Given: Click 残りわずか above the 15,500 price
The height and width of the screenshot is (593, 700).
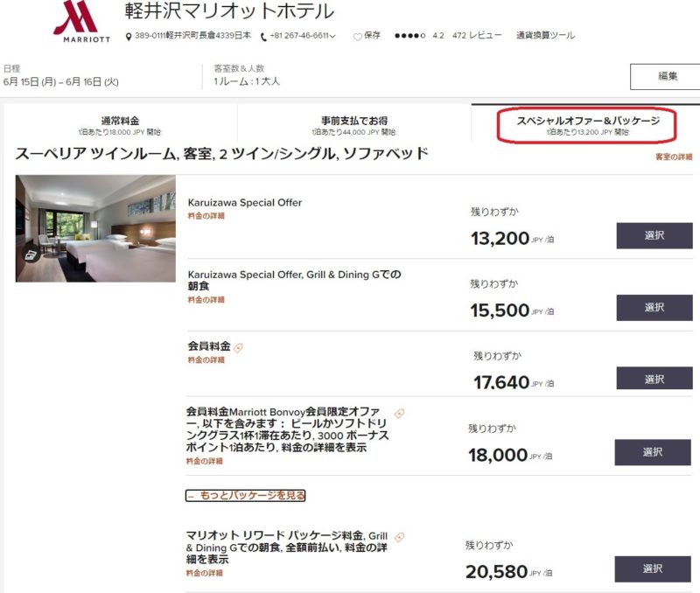Looking at the screenshot, I should (494, 283).
